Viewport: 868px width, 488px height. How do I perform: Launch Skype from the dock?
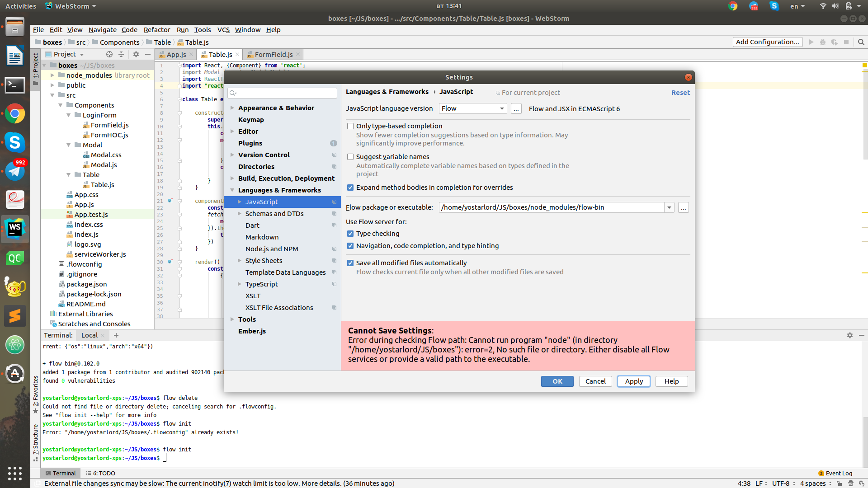coord(15,143)
